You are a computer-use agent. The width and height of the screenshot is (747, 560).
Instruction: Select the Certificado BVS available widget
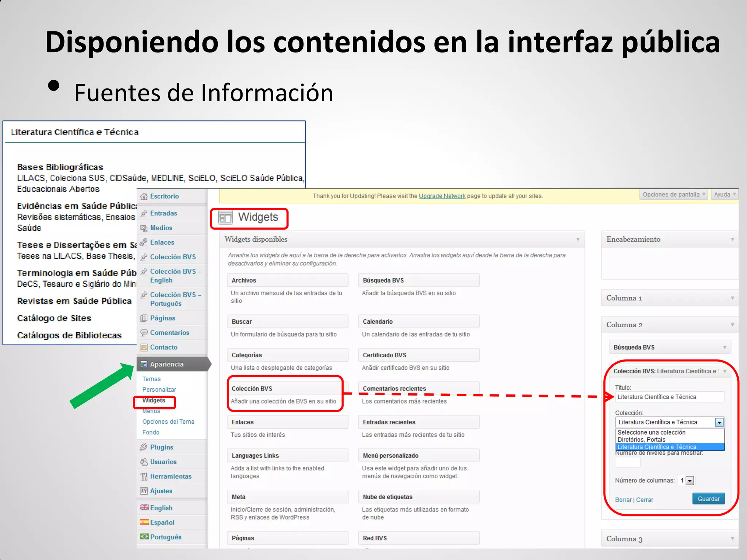pos(419,355)
